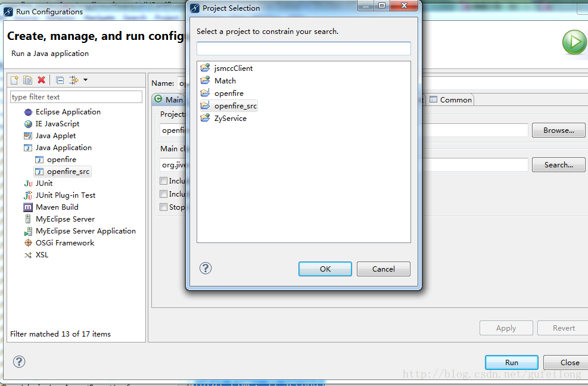The width and height of the screenshot is (588, 386).
Task: Click the Search... button for main class
Action: point(558,165)
